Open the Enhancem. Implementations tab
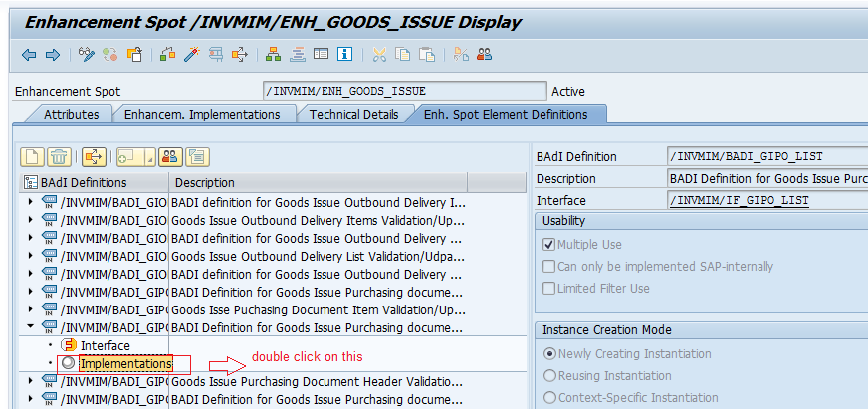 click(x=201, y=114)
